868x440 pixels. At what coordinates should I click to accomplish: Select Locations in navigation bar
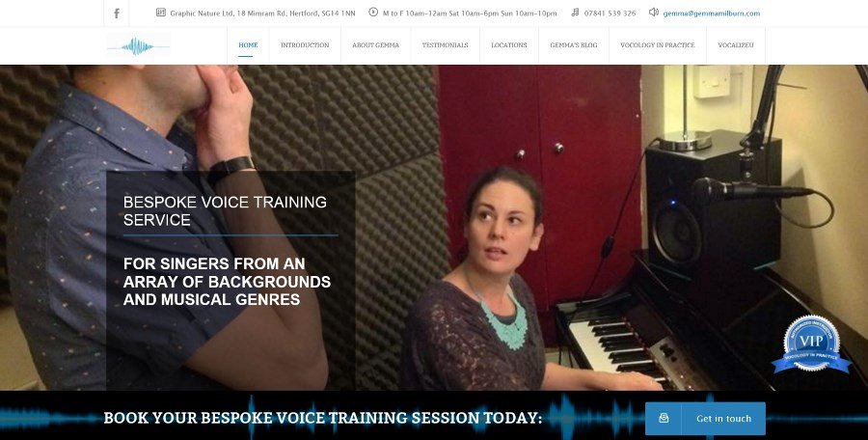(508, 45)
